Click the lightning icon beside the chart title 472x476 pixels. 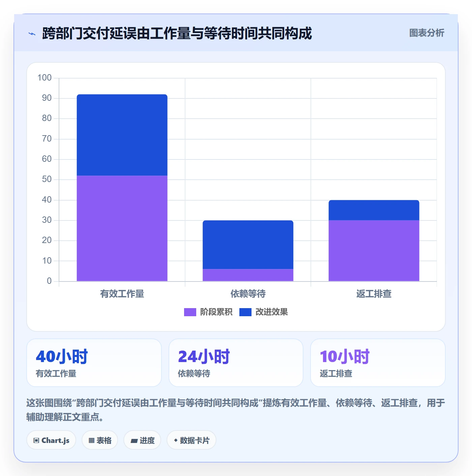[32, 34]
